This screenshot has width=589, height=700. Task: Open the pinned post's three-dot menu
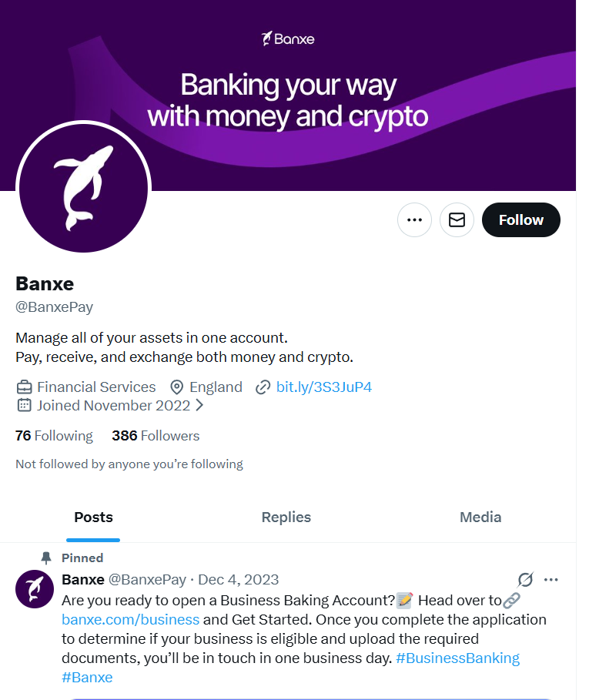pyautogui.click(x=551, y=579)
